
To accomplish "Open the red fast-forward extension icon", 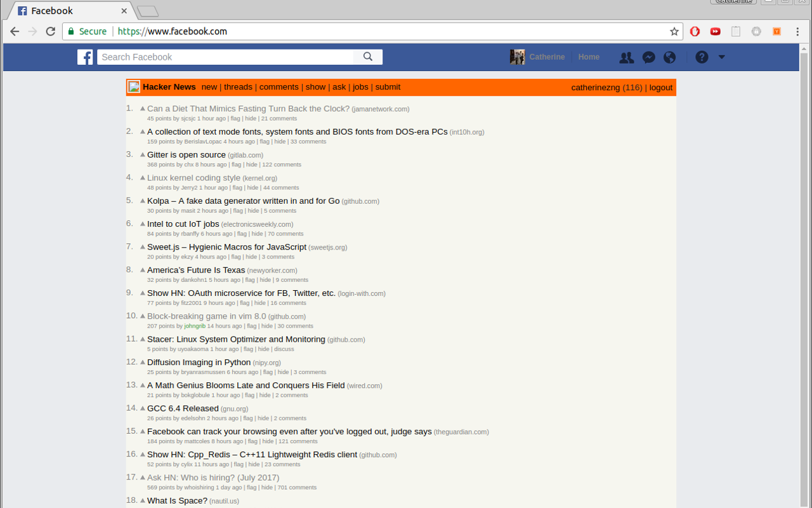I will pos(716,31).
